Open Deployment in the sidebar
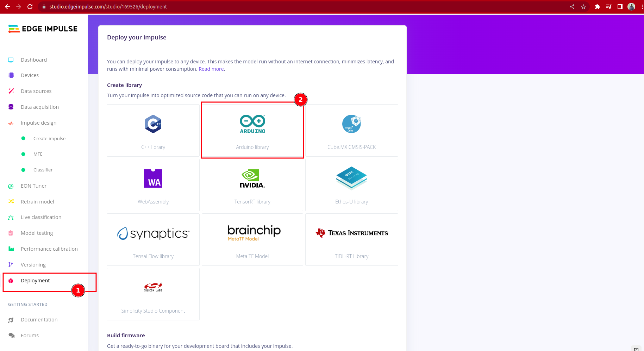This screenshot has height=351, width=644. (x=35, y=281)
